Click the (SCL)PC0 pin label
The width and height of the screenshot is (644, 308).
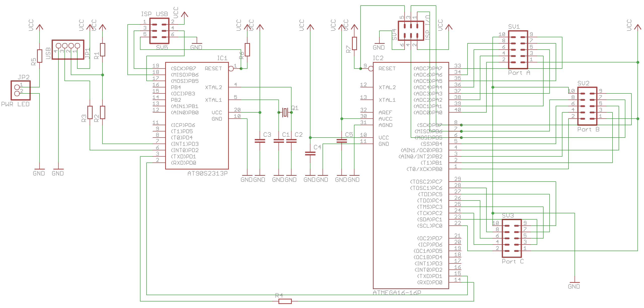(430, 226)
